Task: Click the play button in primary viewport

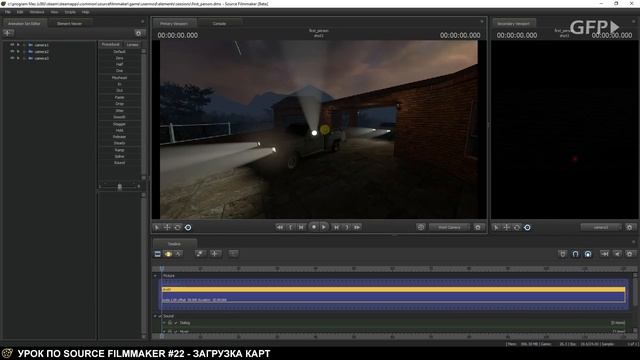Action: pyautogui.click(x=324, y=227)
